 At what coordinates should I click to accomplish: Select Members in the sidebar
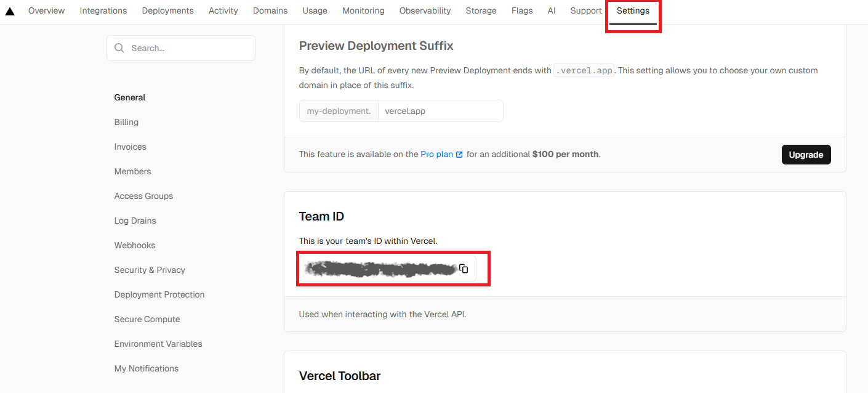132,171
